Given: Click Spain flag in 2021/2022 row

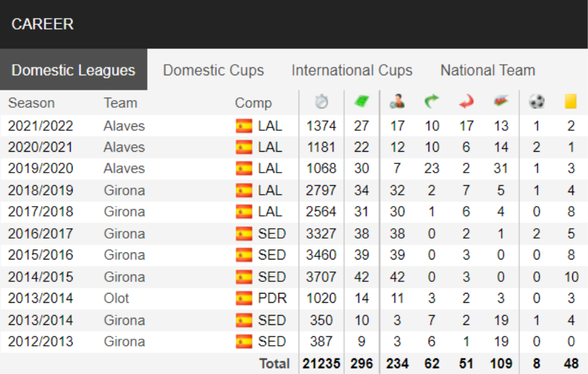Looking at the screenshot, I should pyautogui.click(x=244, y=126).
